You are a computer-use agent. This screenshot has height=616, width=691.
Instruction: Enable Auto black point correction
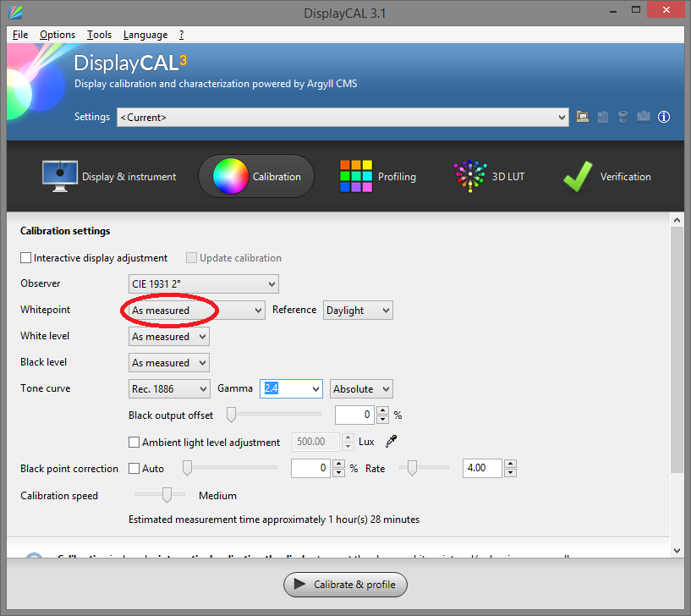tap(134, 468)
